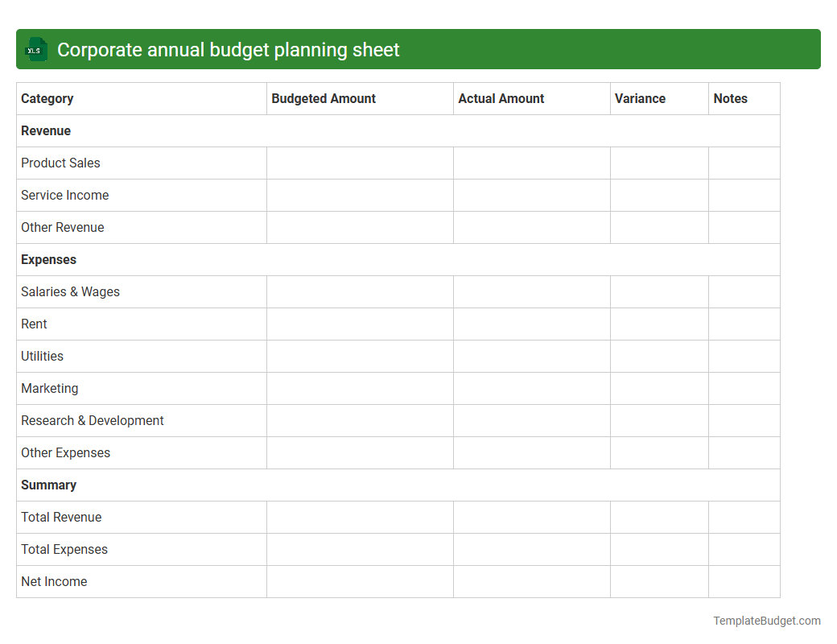Select the Research & Development cell
The height and width of the screenshot is (644, 837).
[92, 420]
